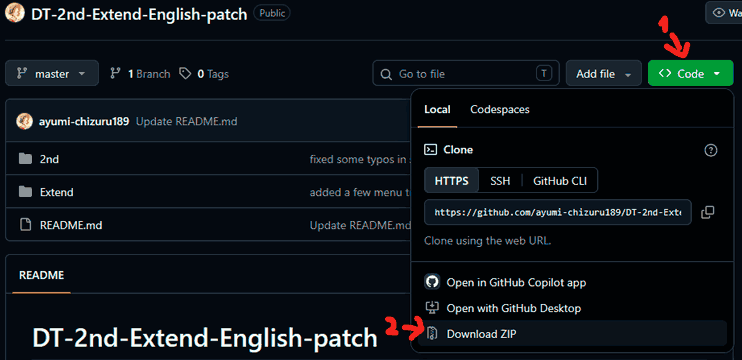The image size is (742, 360).
Task: Copy the clone URL to clipboard
Action: point(707,212)
